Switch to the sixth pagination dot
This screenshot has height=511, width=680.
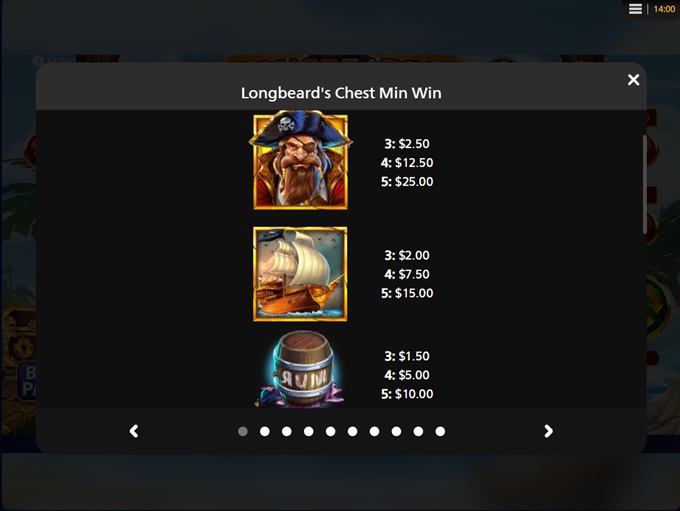point(353,431)
